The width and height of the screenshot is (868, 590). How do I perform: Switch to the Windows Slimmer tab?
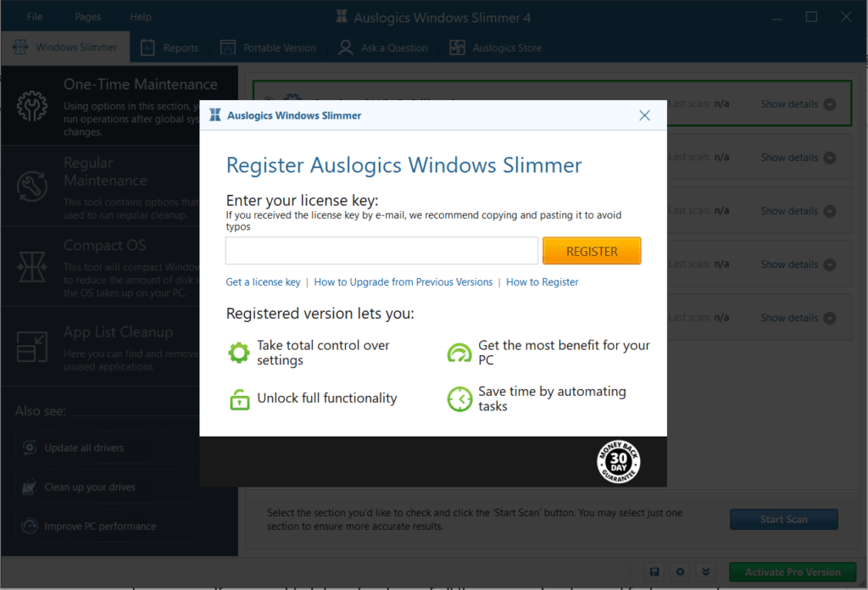pos(65,47)
